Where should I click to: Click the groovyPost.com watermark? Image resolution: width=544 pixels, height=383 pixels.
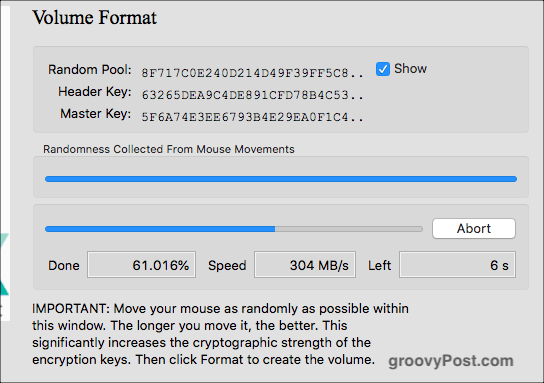(x=451, y=361)
